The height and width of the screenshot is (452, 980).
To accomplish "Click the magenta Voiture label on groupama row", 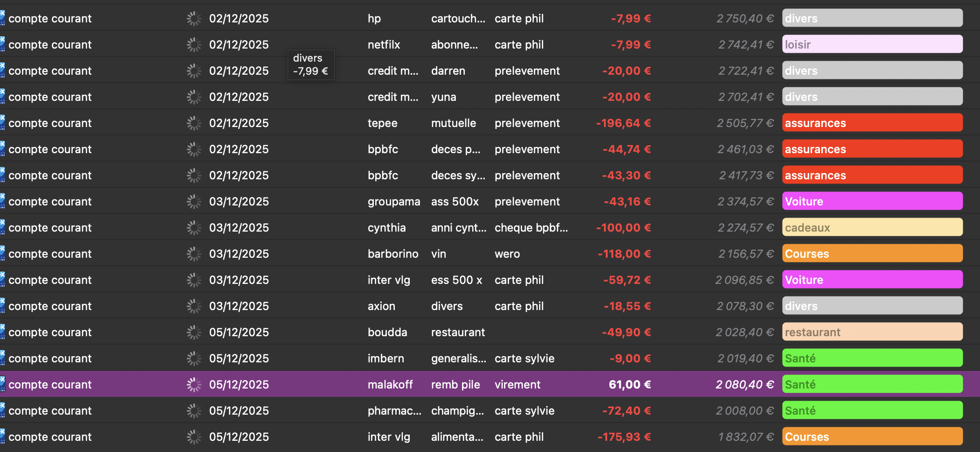I will pyautogui.click(x=872, y=202).
